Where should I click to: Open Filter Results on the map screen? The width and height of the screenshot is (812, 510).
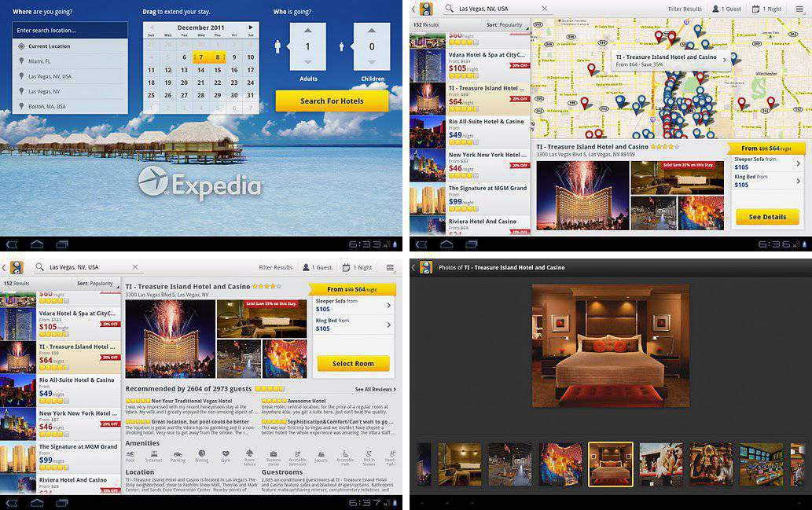pos(685,9)
